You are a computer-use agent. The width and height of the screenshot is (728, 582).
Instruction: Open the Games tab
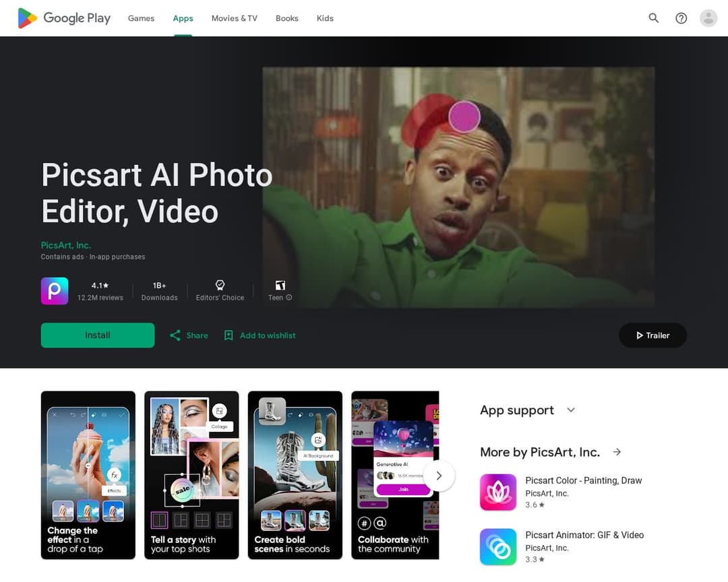[141, 18]
